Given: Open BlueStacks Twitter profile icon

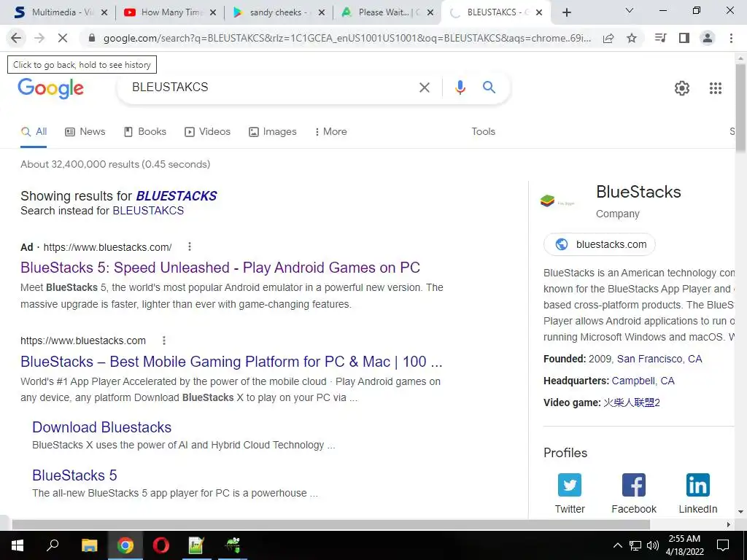Looking at the screenshot, I should [570, 485].
